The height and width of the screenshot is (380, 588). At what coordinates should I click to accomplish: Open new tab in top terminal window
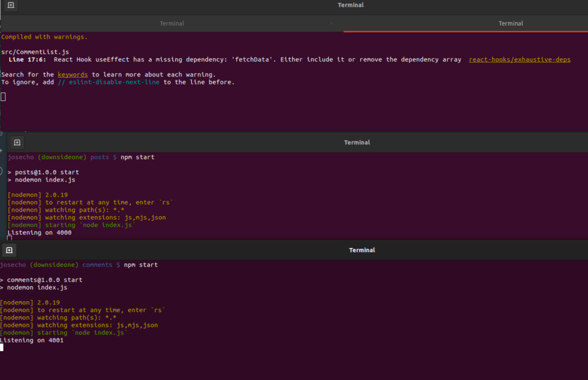(x=11, y=5)
